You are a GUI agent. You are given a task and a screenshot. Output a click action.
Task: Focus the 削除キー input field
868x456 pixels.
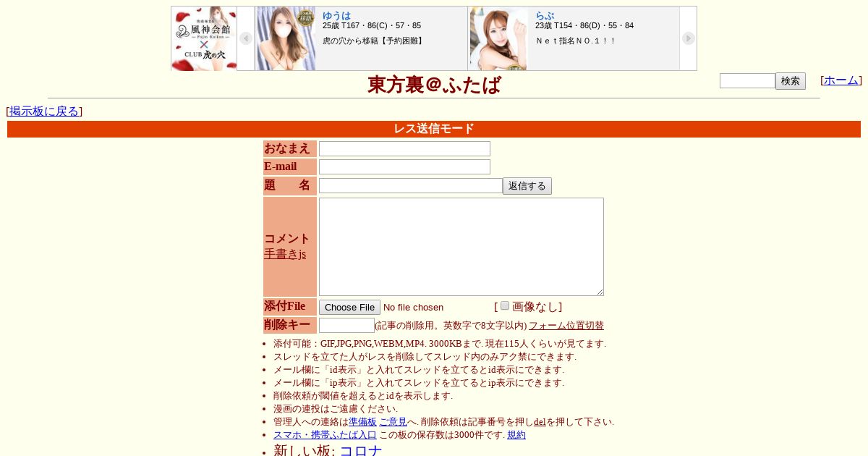(x=346, y=325)
